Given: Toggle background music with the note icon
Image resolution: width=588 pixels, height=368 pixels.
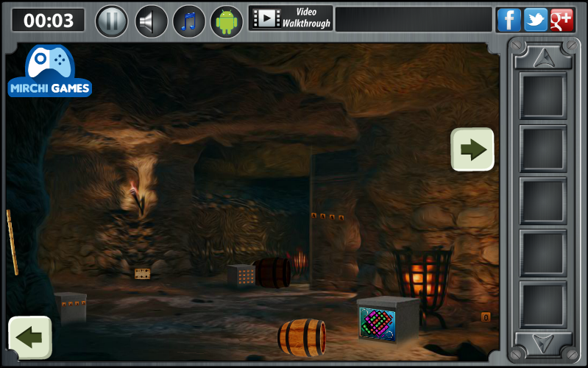Looking at the screenshot, I should [188, 21].
